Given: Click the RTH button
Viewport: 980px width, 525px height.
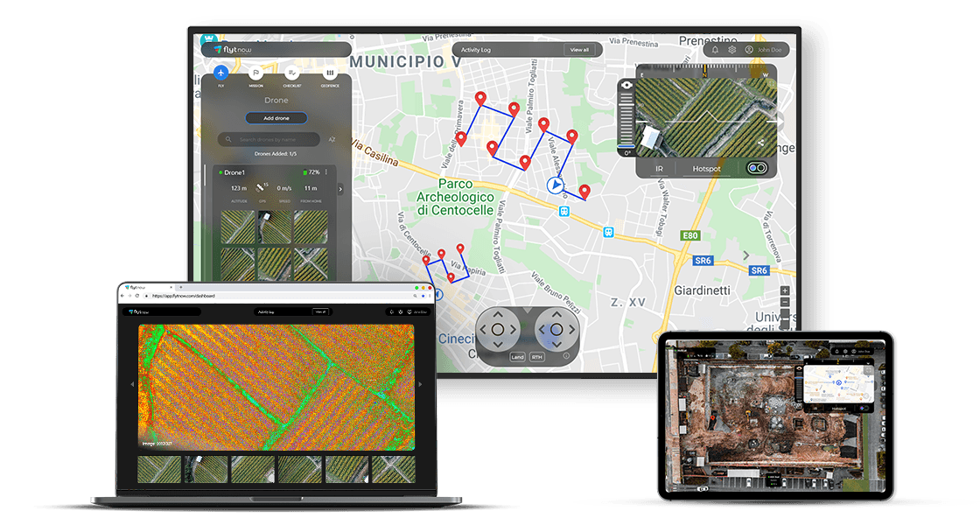Looking at the screenshot, I should click(x=537, y=357).
